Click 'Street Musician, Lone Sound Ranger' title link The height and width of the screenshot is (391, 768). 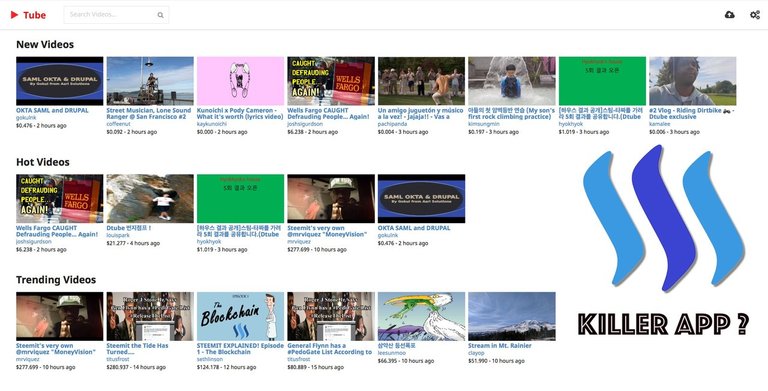[x=149, y=114]
